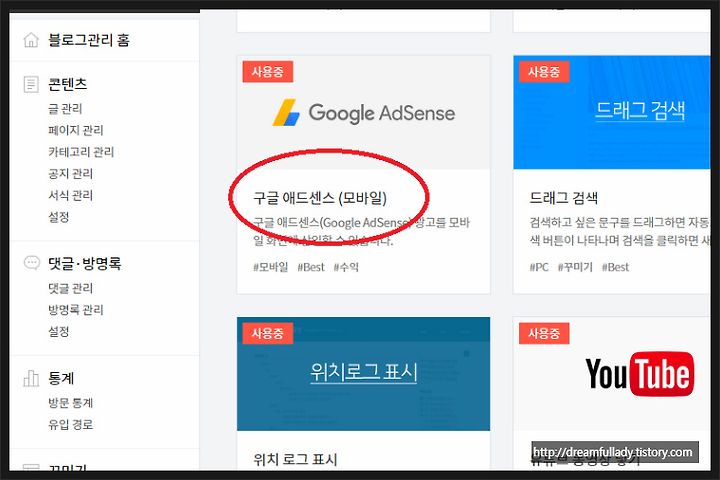The width and height of the screenshot is (720, 480).
Task: Click 사용중 badge on 위치로그 표시 card
Action: pyautogui.click(x=268, y=333)
